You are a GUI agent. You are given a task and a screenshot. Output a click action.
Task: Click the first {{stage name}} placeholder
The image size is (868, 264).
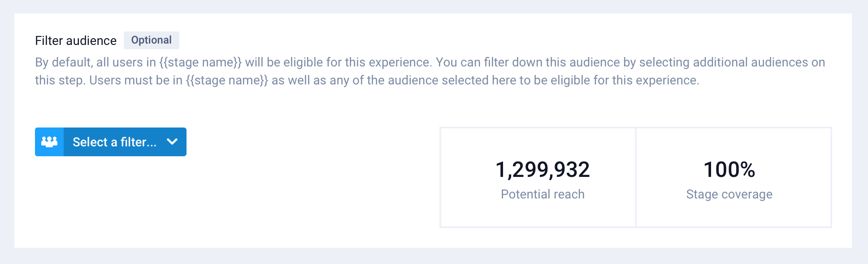click(x=200, y=62)
